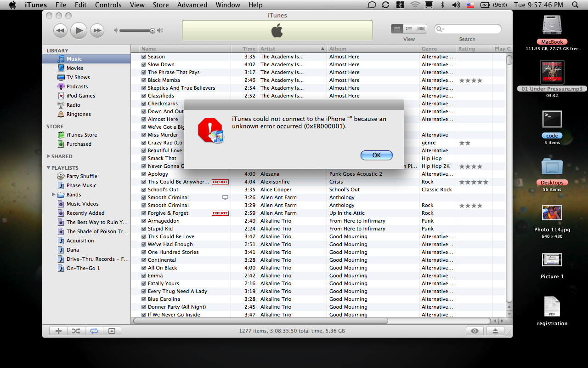
Task: Uncheck Stupid Kid song checkbox
Action: point(144,229)
